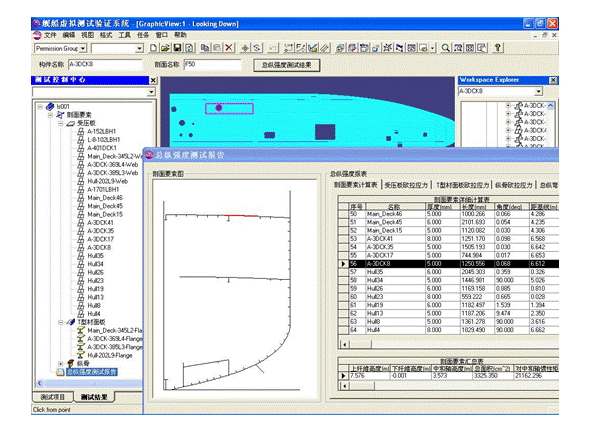Select Main_Deck46 in the tree

[105, 198]
